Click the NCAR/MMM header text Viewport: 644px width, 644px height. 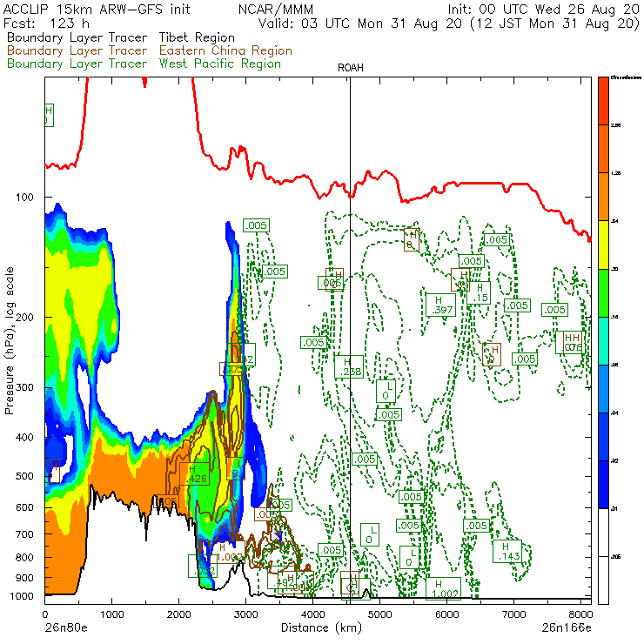(x=276, y=10)
